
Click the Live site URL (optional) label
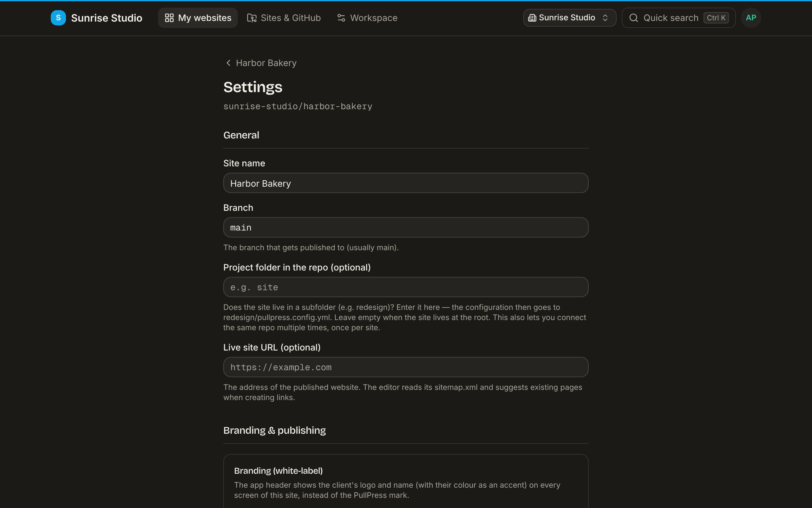point(272,347)
